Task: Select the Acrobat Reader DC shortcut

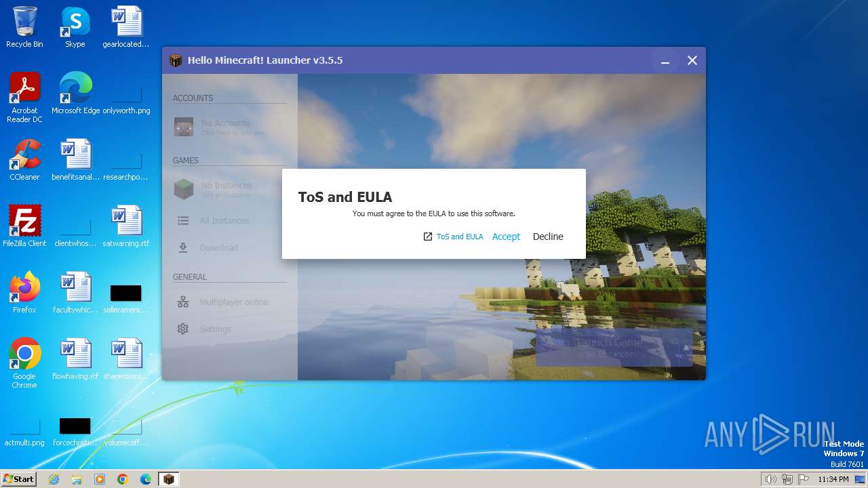Action: (x=24, y=98)
